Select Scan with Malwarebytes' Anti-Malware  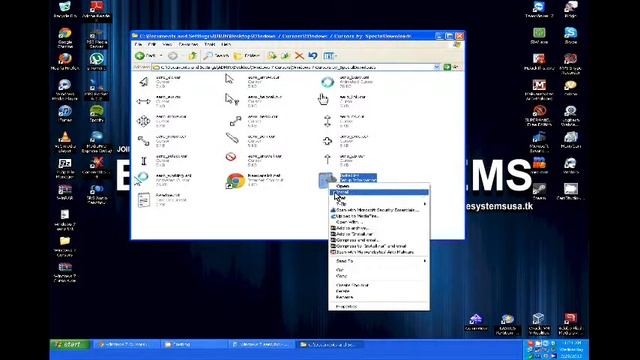(379, 252)
